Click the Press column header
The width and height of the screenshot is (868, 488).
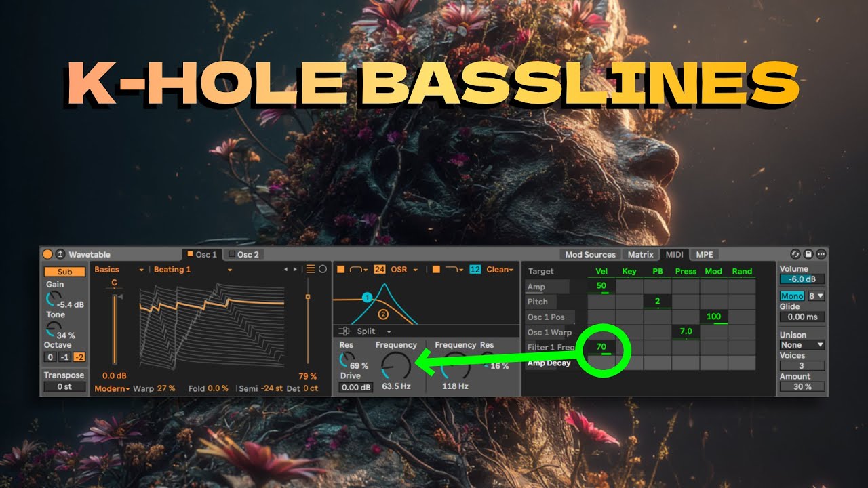(x=686, y=271)
